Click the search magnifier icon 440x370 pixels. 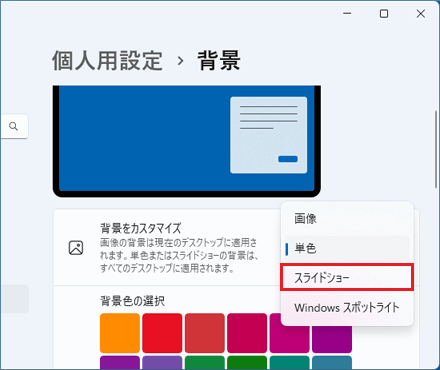(x=13, y=126)
